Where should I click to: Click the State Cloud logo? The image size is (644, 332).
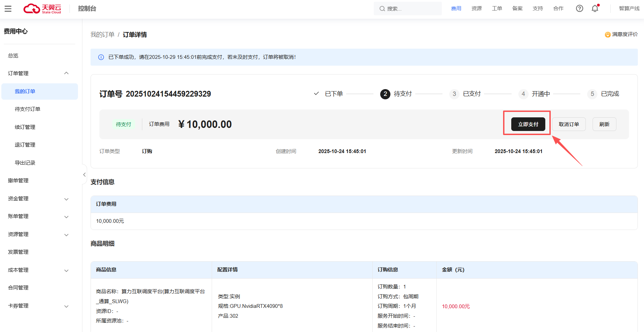coord(42,9)
